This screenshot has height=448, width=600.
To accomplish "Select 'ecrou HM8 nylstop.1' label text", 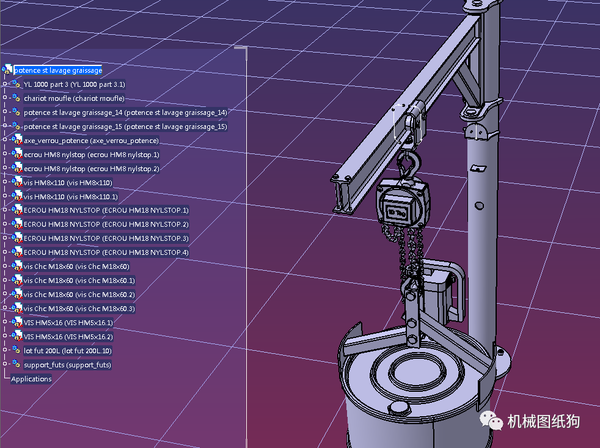I will point(91,155).
